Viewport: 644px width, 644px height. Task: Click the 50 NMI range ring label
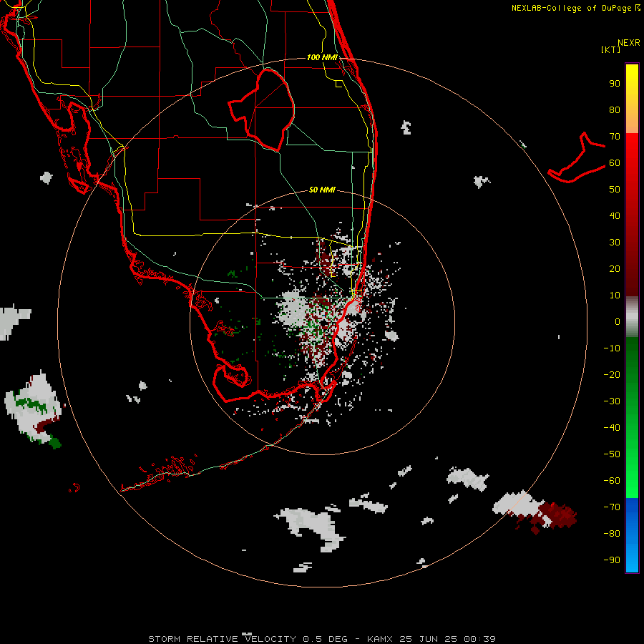pyautogui.click(x=322, y=190)
